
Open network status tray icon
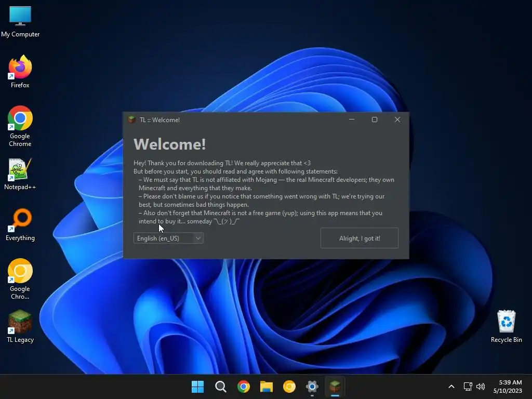468,387
